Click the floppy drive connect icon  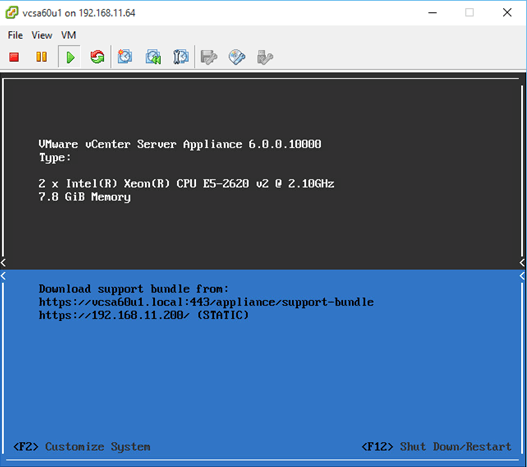pos(209,57)
